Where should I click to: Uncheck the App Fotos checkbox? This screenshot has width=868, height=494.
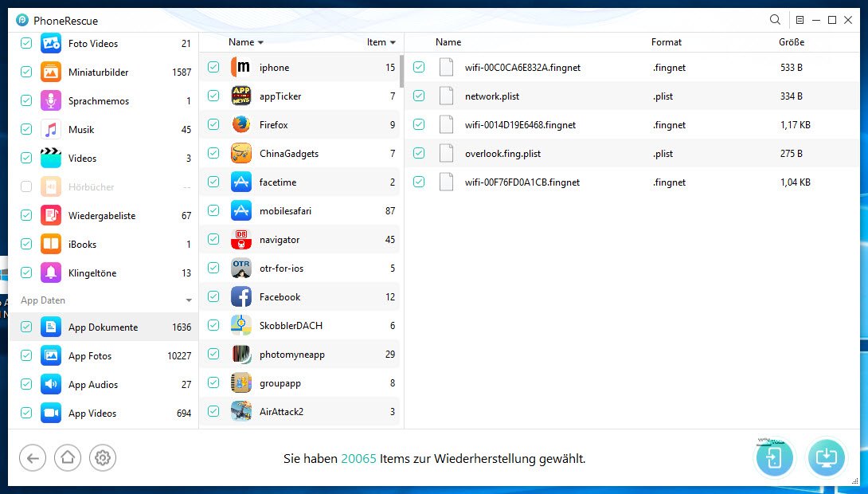coord(26,355)
